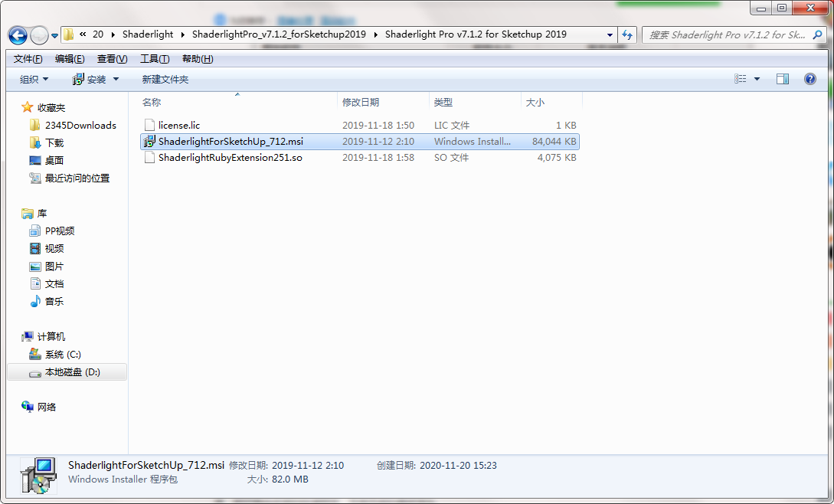834x504 pixels.
Task: Click the license.lic file icon
Action: (x=149, y=125)
